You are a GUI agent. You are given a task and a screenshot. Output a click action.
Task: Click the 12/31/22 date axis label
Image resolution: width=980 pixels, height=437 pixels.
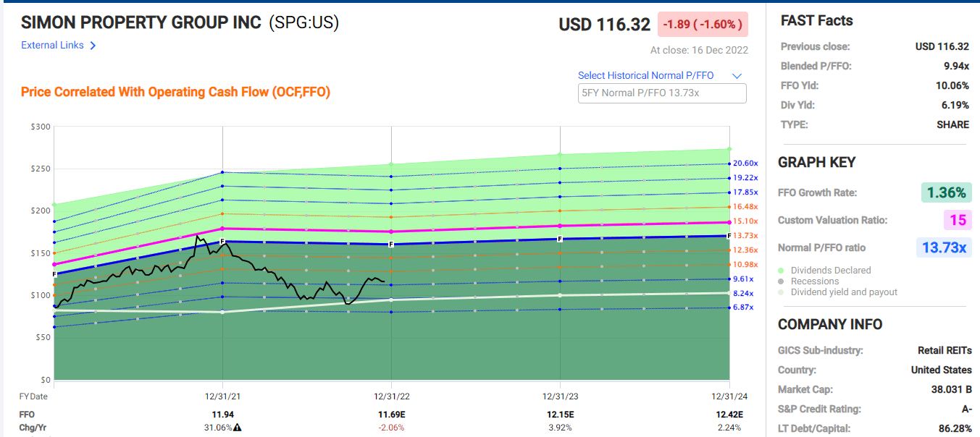pyautogui.click(x=392, y=396)
